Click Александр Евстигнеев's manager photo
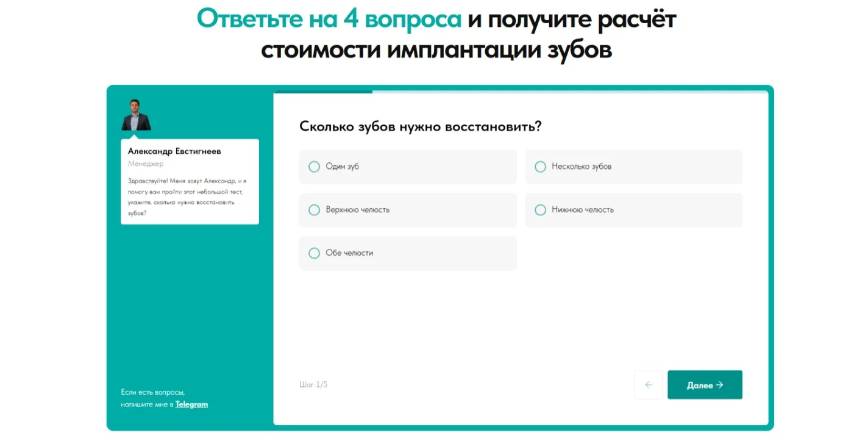Viewport: 868px width, 446px height. click(x=136, y=115)
